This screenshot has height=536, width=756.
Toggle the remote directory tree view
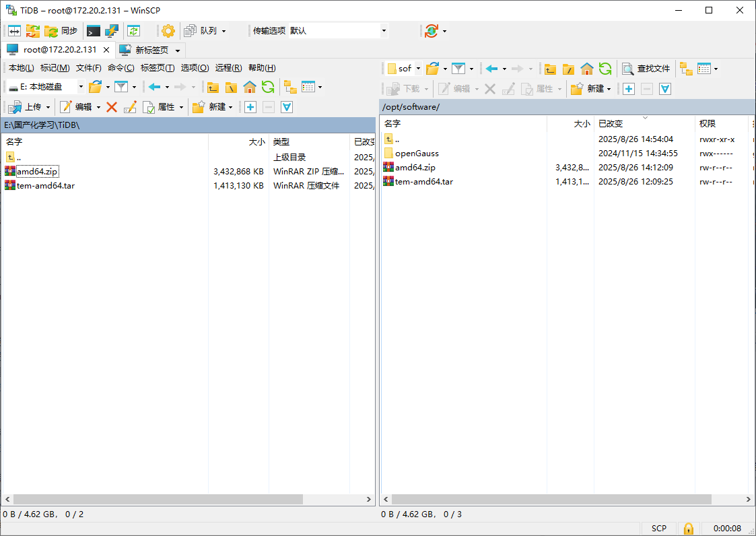[x=686, y=69]
